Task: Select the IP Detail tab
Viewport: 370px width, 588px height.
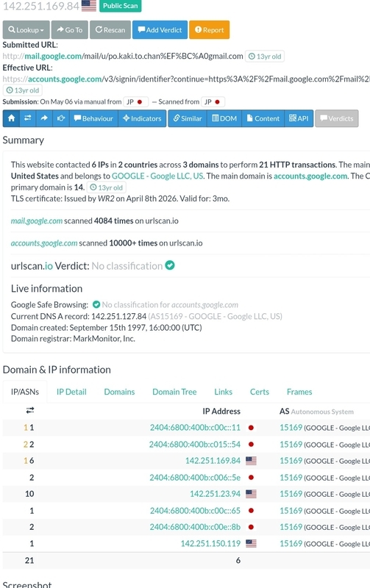Action: point(71,392)
